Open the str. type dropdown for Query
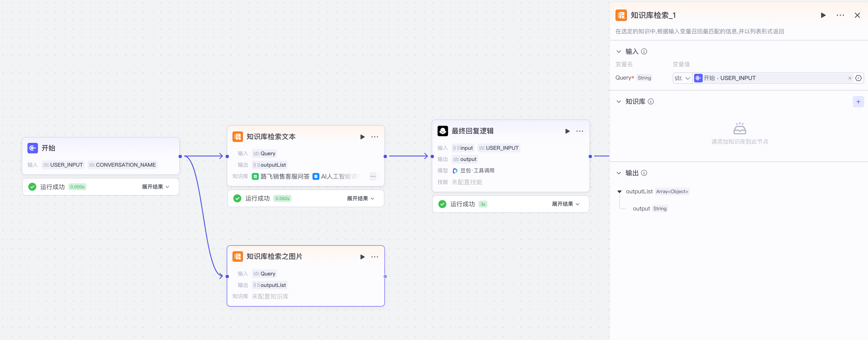The height and width of the screenshot is (340, 868). coord(682,78)
